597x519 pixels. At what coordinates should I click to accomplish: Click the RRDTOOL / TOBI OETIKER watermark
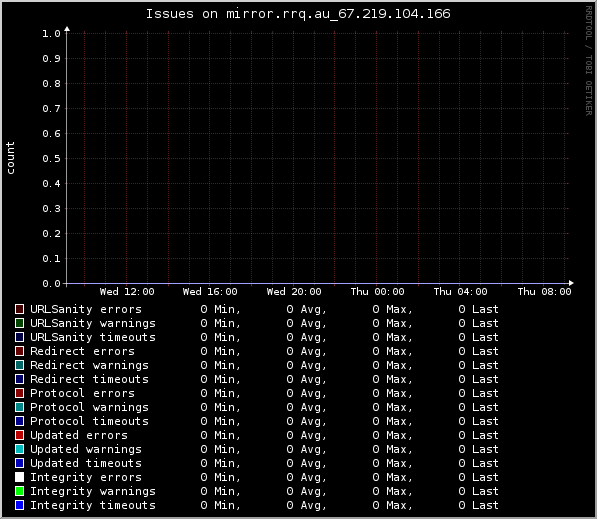(x=589, y=61)
